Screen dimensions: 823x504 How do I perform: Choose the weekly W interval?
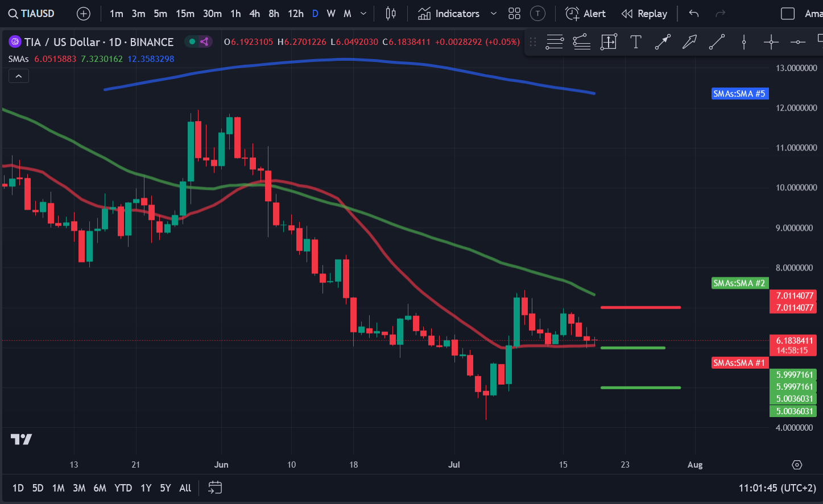(x=331, y=14)
